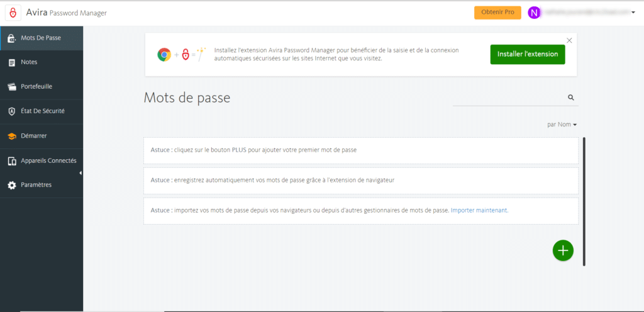Click the document icon beside Notes

coord(12,63)
